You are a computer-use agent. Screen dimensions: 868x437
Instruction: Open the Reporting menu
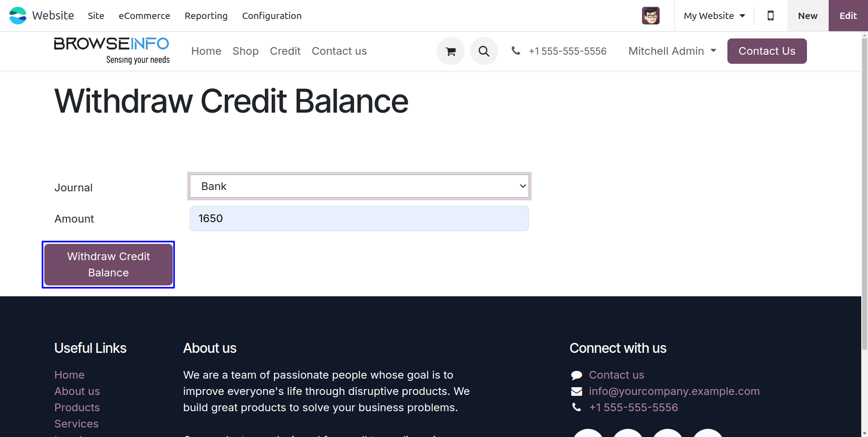206,16
